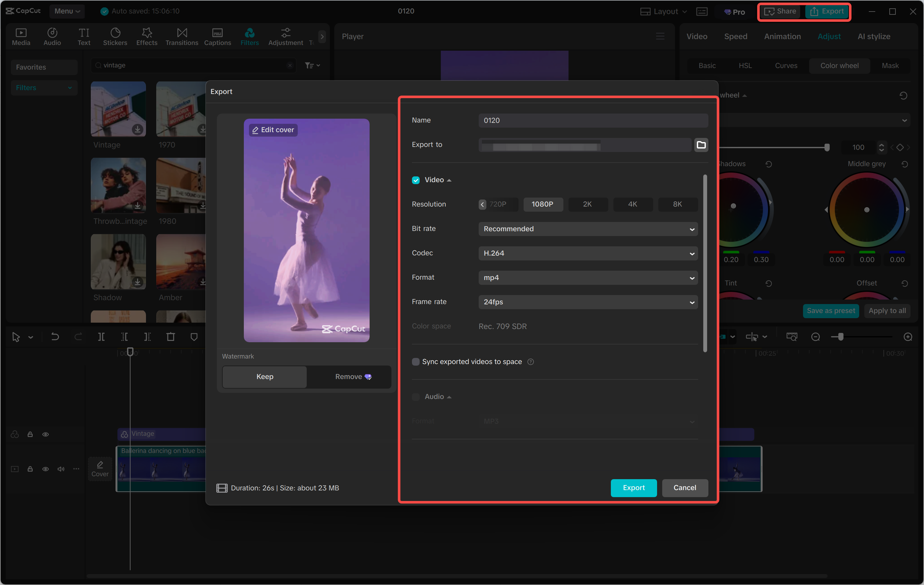
Task: Hide the Ballerina video track visibility
Action: 46,469
